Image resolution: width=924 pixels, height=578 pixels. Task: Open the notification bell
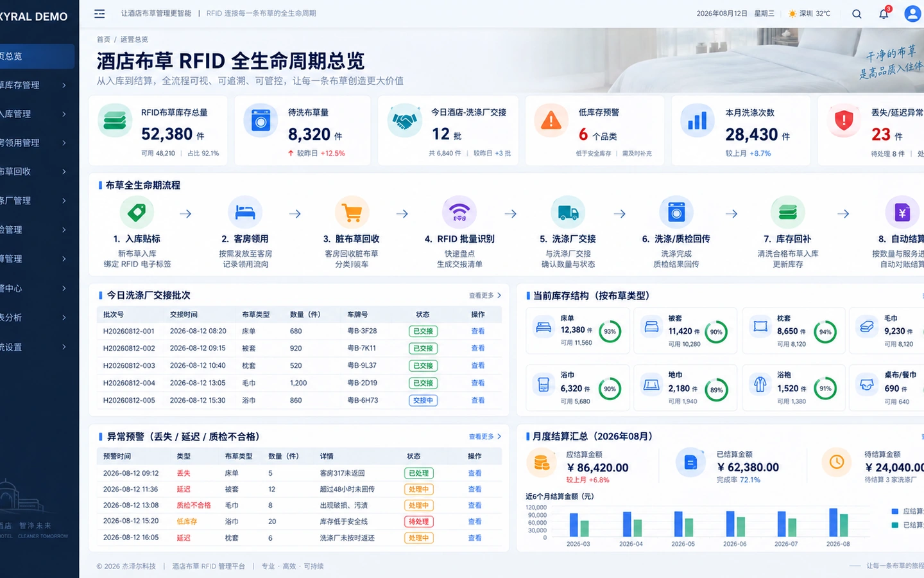(884, 13)
